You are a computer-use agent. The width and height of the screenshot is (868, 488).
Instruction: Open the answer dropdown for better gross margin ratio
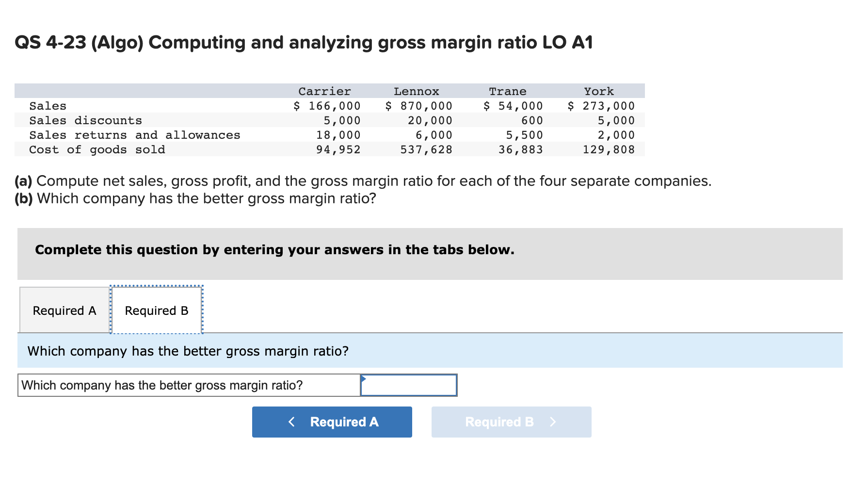pos(410,386)
